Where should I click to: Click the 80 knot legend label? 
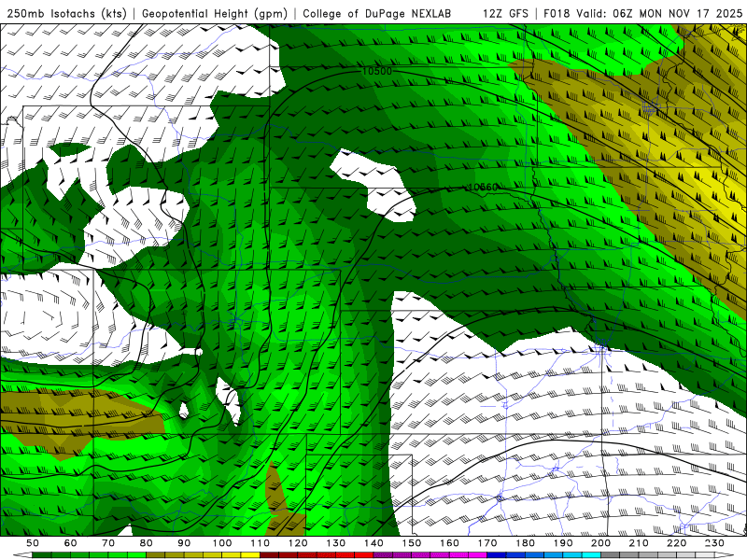click(x=147, y=543)
